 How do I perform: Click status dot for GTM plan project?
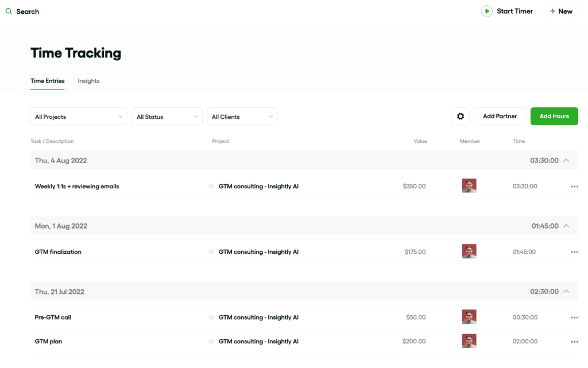tap(211, 342)
